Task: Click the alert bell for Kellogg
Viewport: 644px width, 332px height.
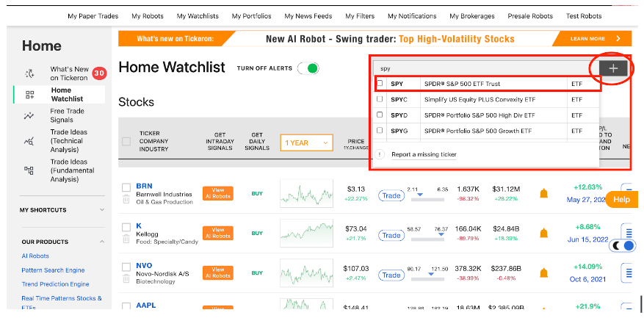Action: pos(543,233)
